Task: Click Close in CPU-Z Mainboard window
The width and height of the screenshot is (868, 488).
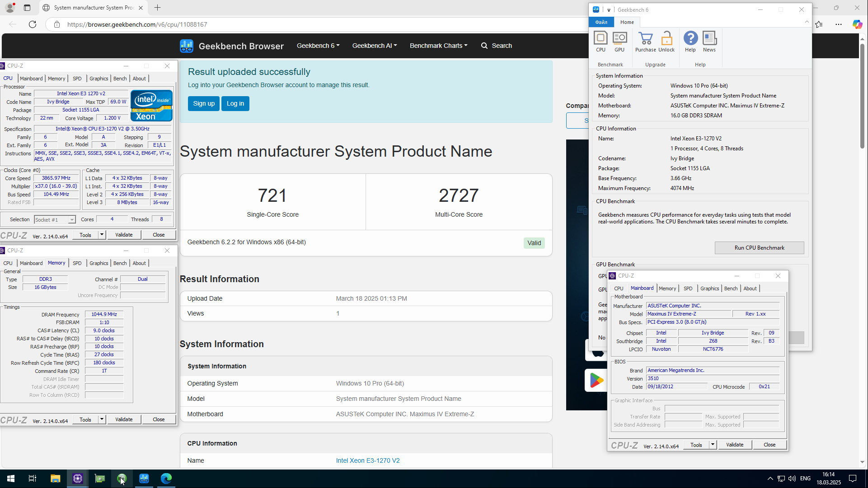Action: [769, 445]
